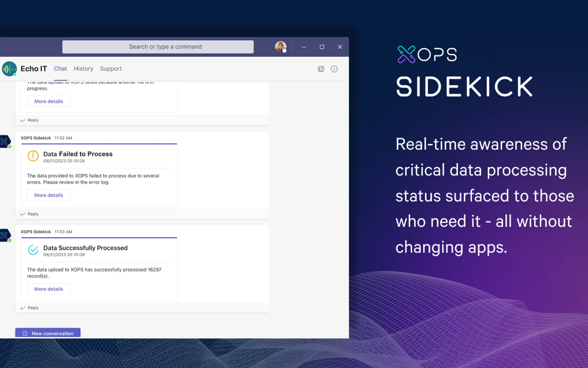Click the Echo IT app title
Viewport: 588px width, 368px height.
(34, 69)
